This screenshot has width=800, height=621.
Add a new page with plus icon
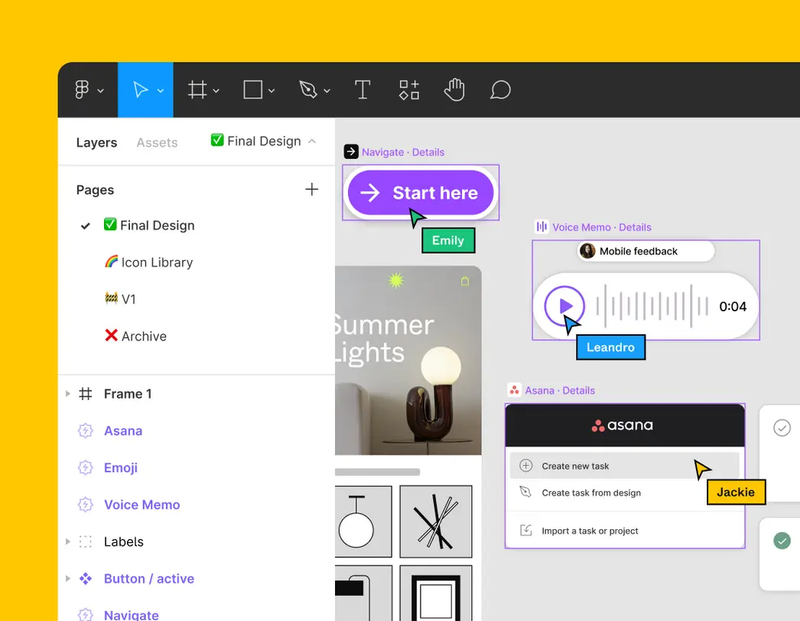pyautogui.click(x=312, y=189)
